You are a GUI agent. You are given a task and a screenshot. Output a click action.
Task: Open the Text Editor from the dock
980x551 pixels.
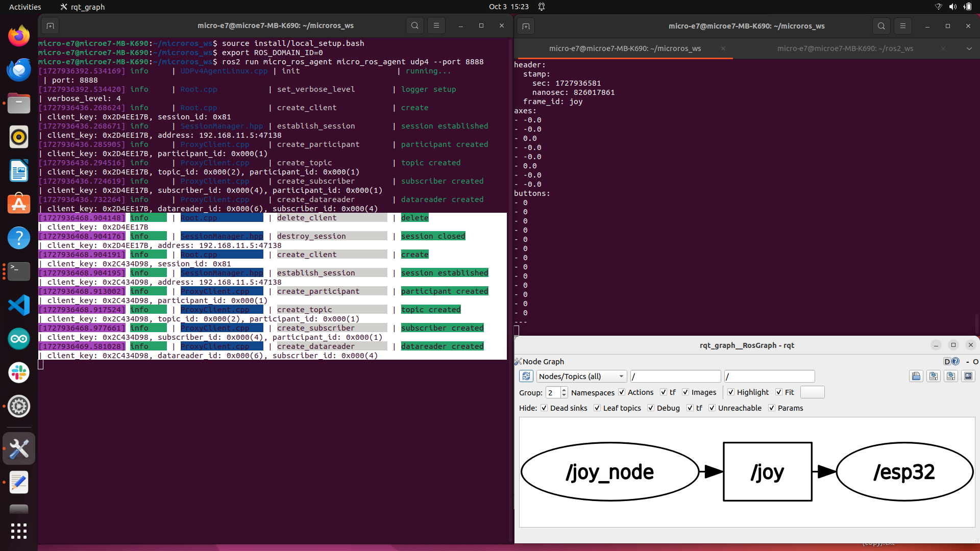click(19, 482)
